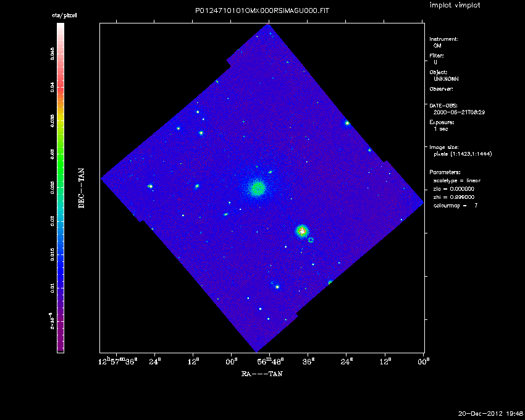Click the 5x10^-3 colorbar tick label

coord(51,322)
